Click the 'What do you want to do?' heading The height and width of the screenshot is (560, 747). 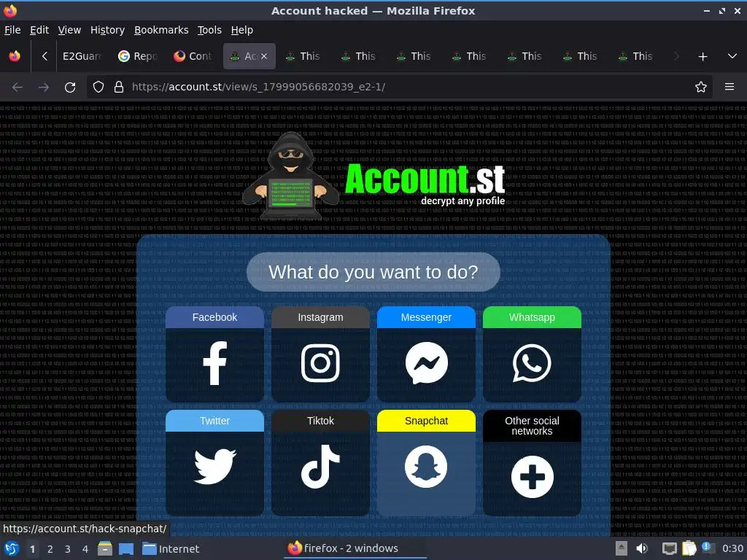point(373,272)
